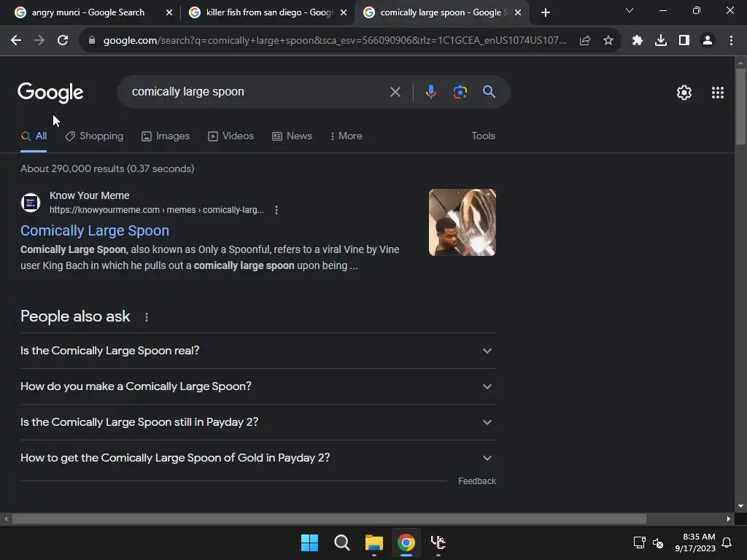Open Google apps grid
747x560 pixels.
click(718, 93)
